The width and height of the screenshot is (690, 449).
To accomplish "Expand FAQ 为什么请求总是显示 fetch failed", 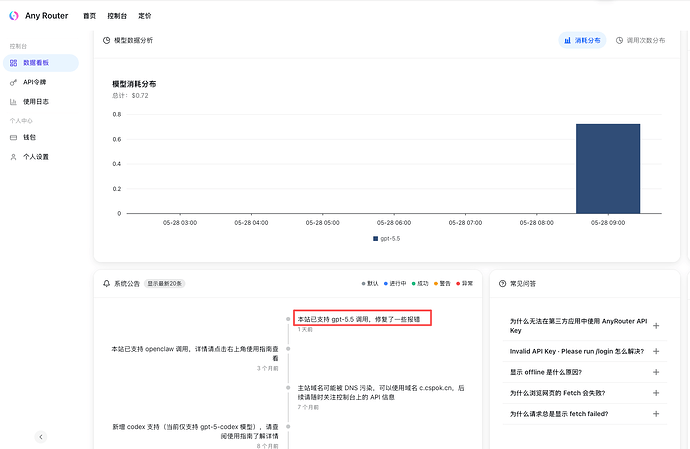I will pyautogui.click(x=584, y=414).
